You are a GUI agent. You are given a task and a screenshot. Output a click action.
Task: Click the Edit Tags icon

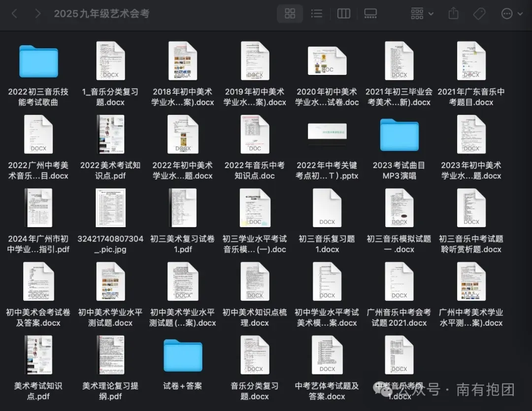479,14
